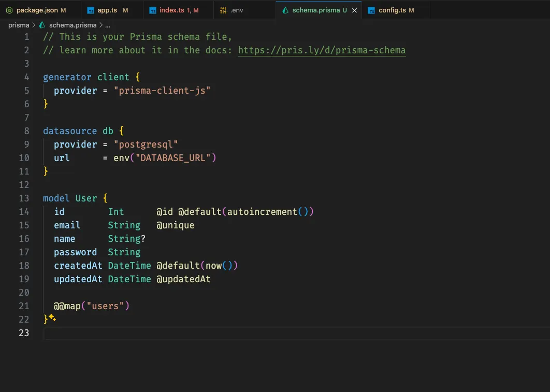The image size is (550, 392).
Task: Click the index.ts TypeScript icon
Action: [153, 10]
